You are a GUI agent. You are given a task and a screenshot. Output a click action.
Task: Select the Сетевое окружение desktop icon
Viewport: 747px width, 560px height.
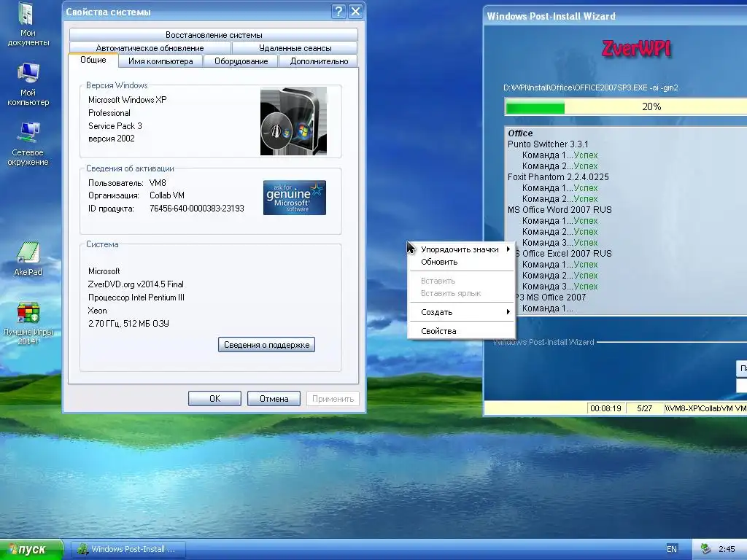(x=28, y=144)
